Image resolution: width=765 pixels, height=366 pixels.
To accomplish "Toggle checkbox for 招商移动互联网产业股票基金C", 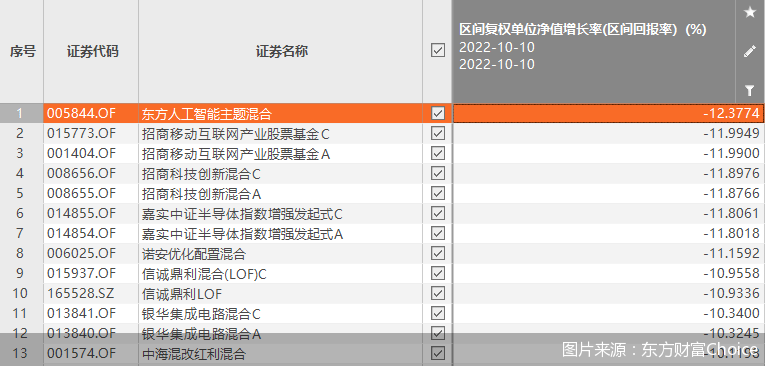I will 438,133.
